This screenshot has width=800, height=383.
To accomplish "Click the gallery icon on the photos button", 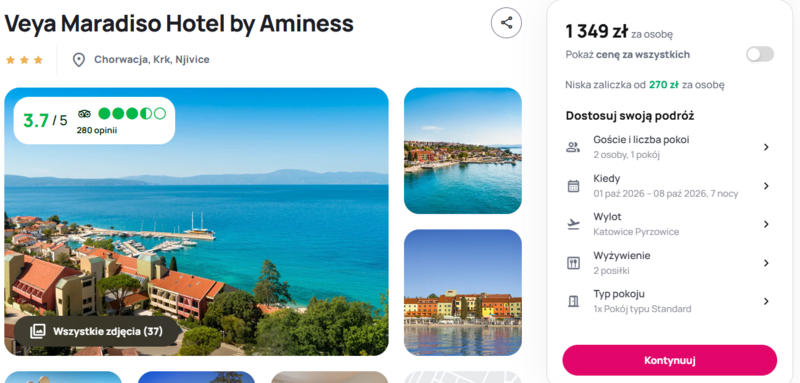I will (38, 331).
